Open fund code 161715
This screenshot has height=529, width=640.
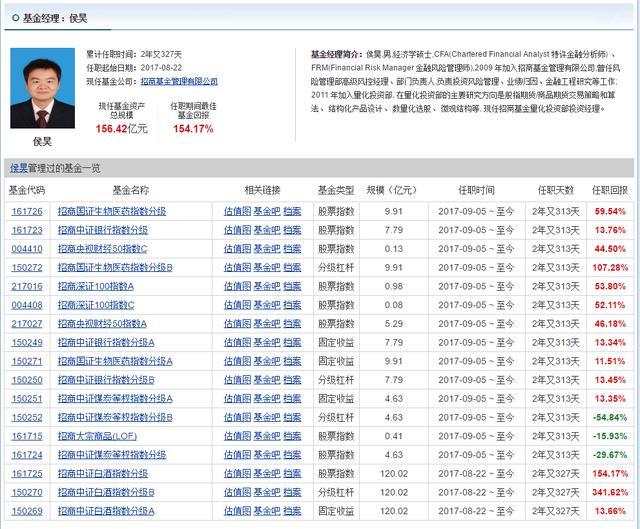pos(27,437)
